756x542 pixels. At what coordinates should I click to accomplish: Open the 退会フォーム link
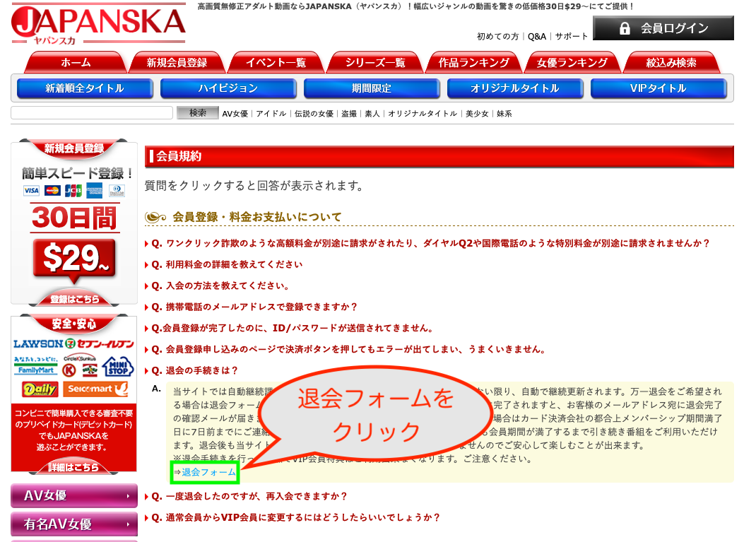point(208,472)
